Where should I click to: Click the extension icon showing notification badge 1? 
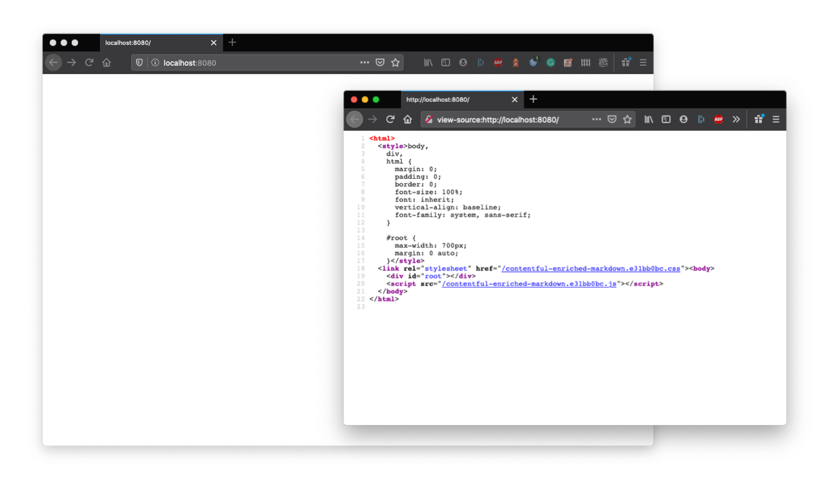tap(533, 62)
